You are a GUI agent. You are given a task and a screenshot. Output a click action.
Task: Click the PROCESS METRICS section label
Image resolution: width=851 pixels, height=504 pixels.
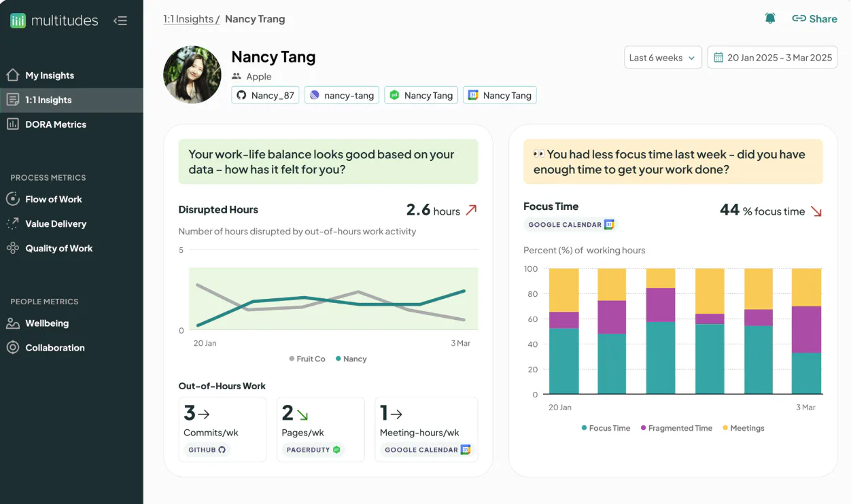(x=48, y=177)
